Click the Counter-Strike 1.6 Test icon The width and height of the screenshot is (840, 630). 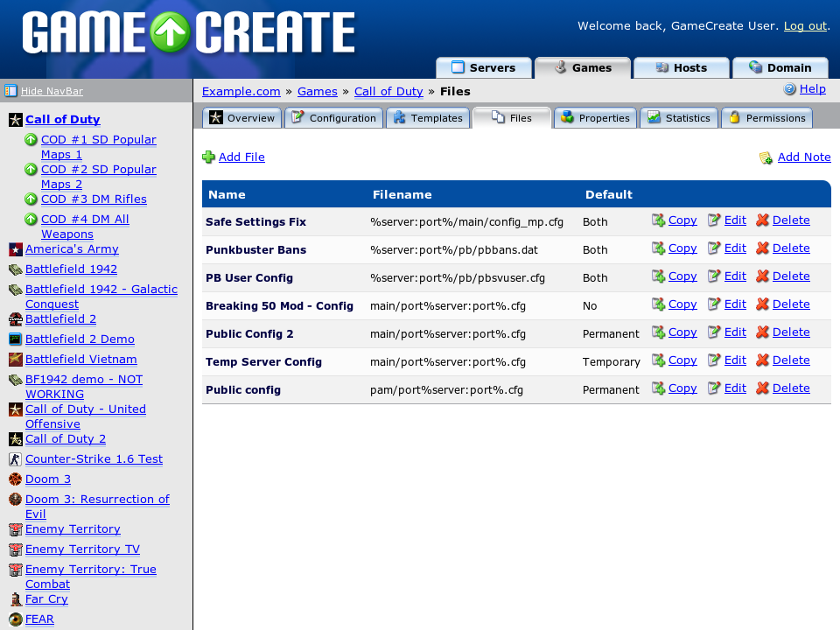[16, 459]
